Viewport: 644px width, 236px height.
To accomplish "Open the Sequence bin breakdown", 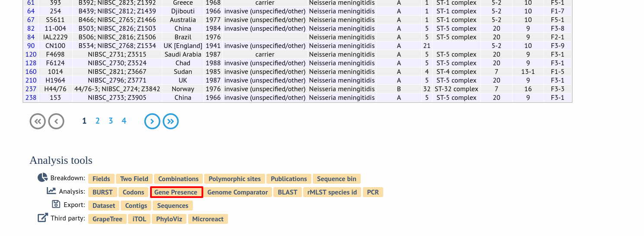I will coord(336,179).
